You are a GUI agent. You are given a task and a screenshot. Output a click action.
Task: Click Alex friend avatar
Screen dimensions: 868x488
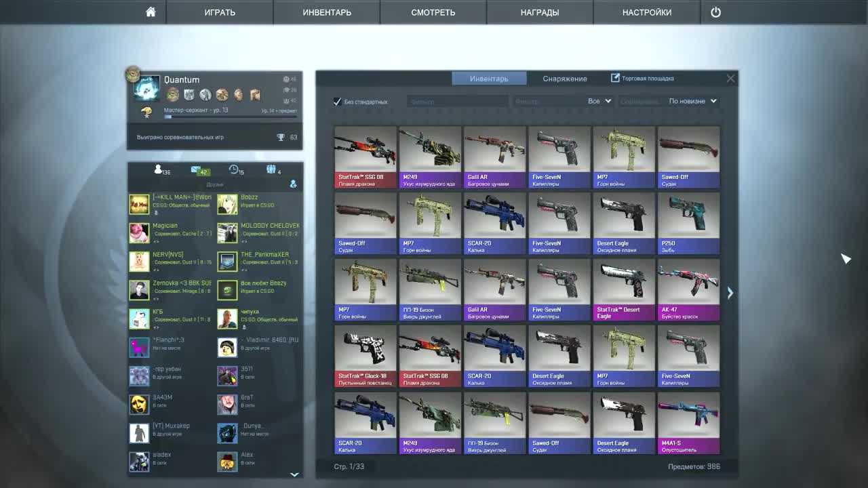point(227,462)
